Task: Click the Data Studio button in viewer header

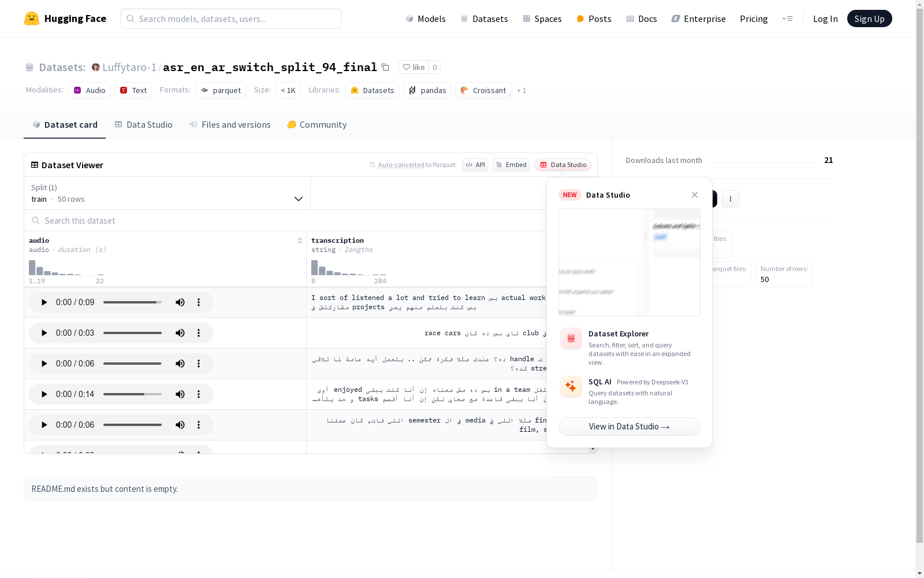Action: (x=563, y=165)
